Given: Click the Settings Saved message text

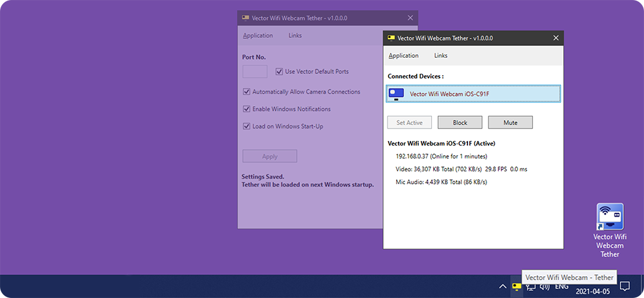Looking at the screenshot, I should (263, 176).
